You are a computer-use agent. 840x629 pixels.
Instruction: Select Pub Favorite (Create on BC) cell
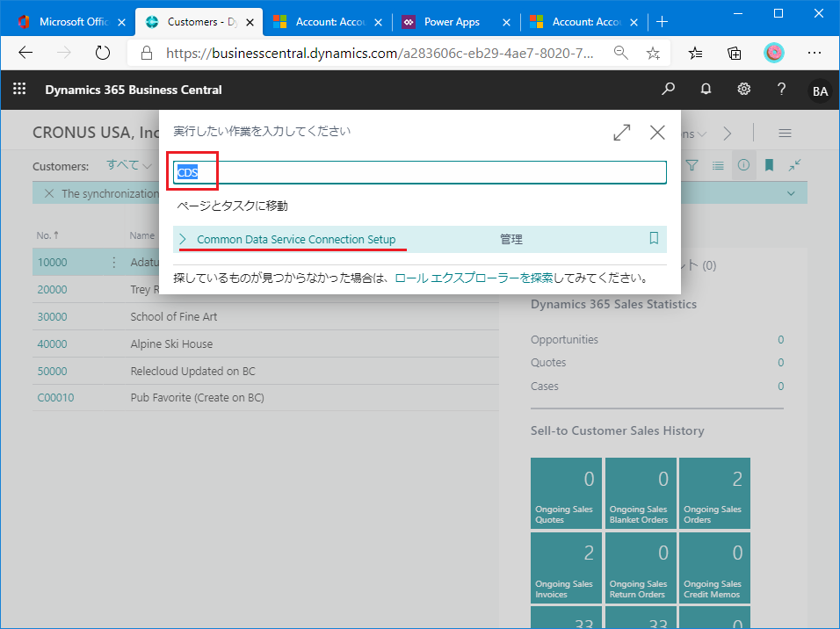(197, 398)
